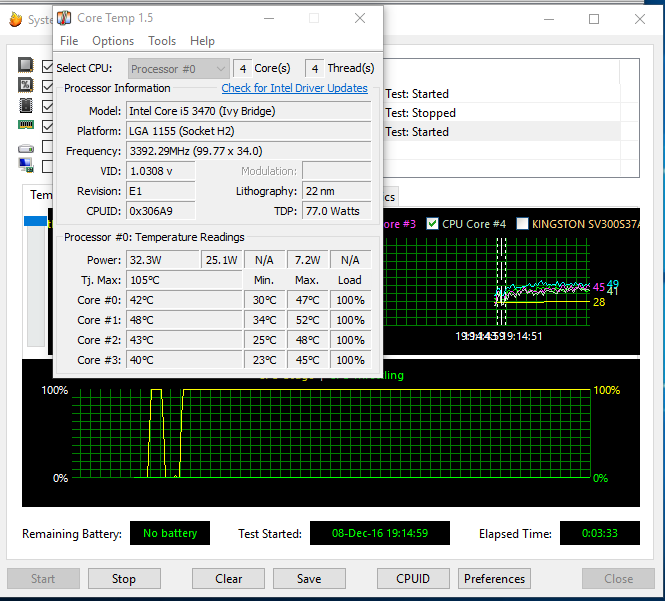Click the Power reading '32.3W'
The width and height of the screenshot is (665, 601).
click(x=163, y=260)
